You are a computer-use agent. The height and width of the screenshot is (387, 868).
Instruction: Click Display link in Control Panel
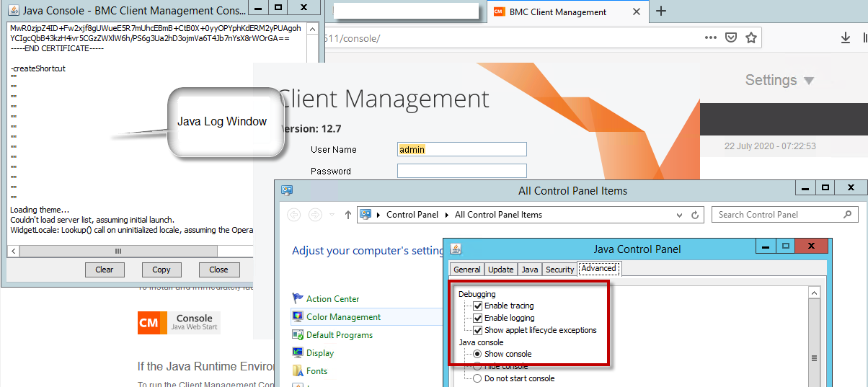point(320,353)
